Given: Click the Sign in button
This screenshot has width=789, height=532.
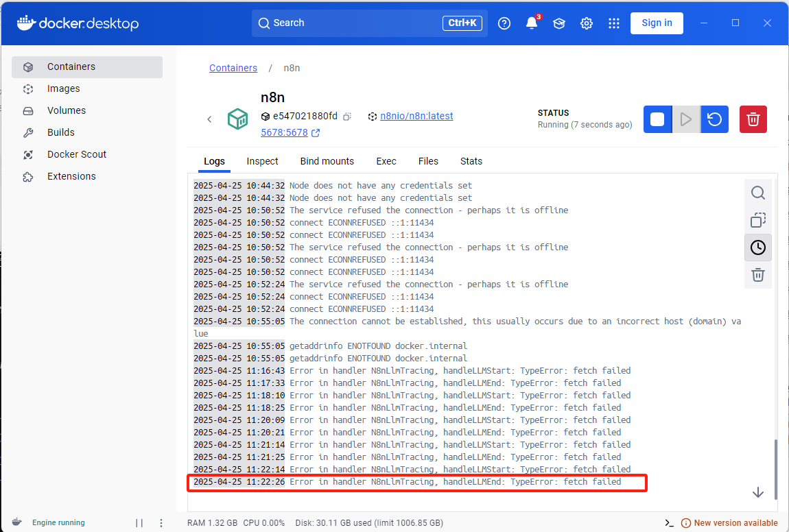Looking at the screenshot, I should tap(657, 23).
